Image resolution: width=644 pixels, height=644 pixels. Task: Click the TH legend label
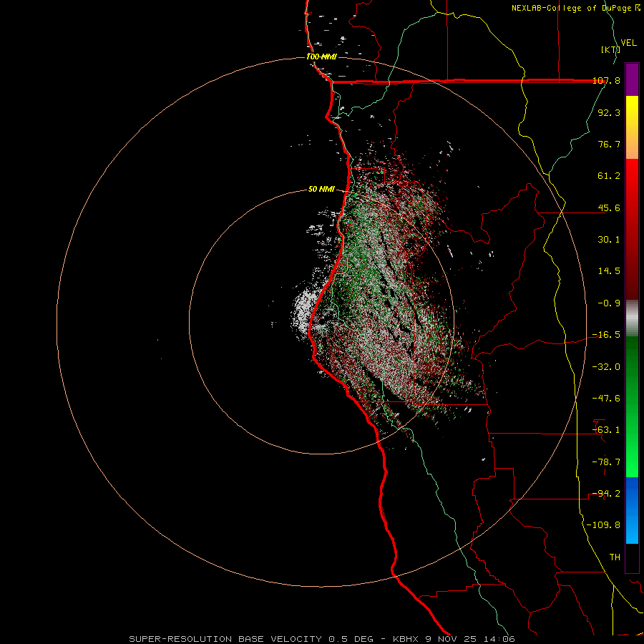[615, 557]
